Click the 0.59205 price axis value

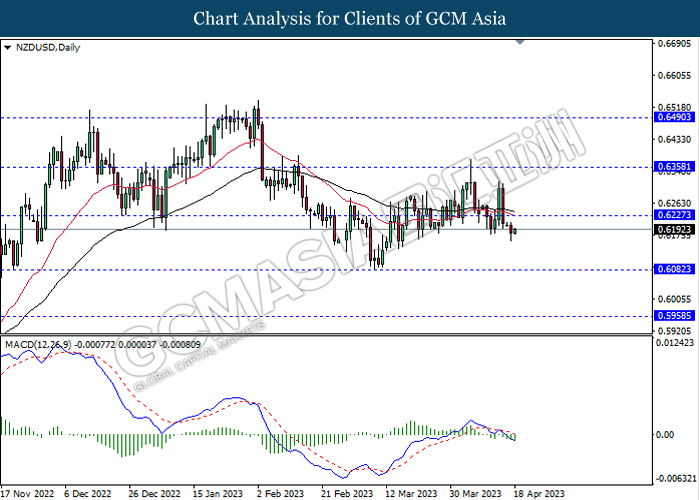pos(674,331)
